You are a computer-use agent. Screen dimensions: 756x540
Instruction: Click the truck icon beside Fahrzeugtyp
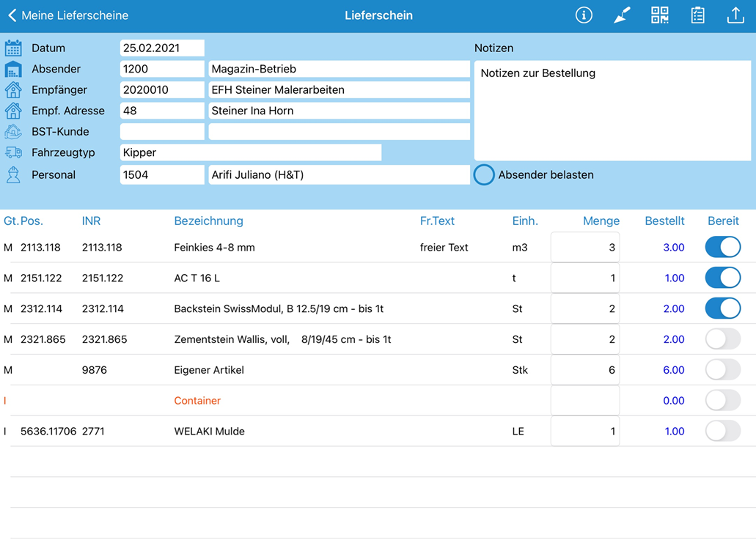tap(13, 152)
